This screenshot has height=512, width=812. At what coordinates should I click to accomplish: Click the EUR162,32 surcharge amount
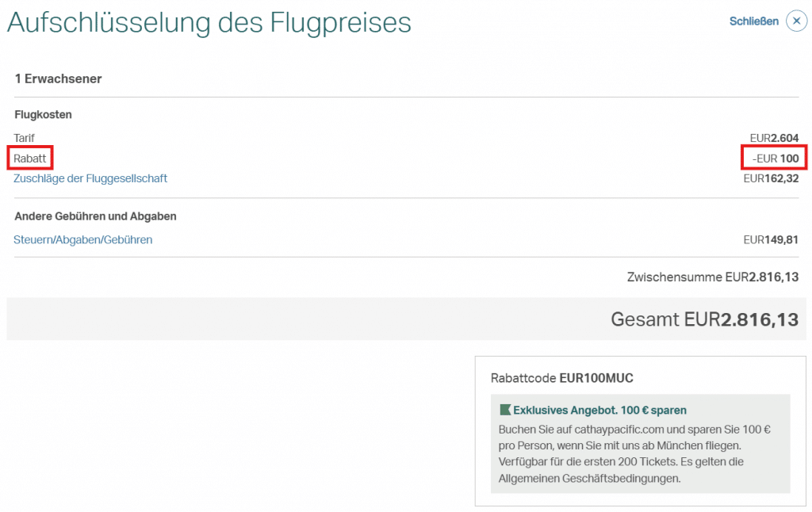(x=771, y=178)
